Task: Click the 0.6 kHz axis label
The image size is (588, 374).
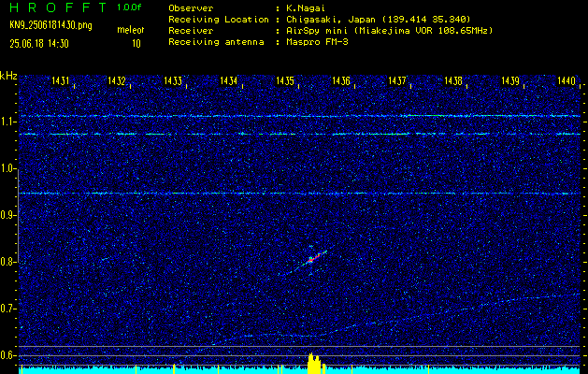Action: click(7, 355)
